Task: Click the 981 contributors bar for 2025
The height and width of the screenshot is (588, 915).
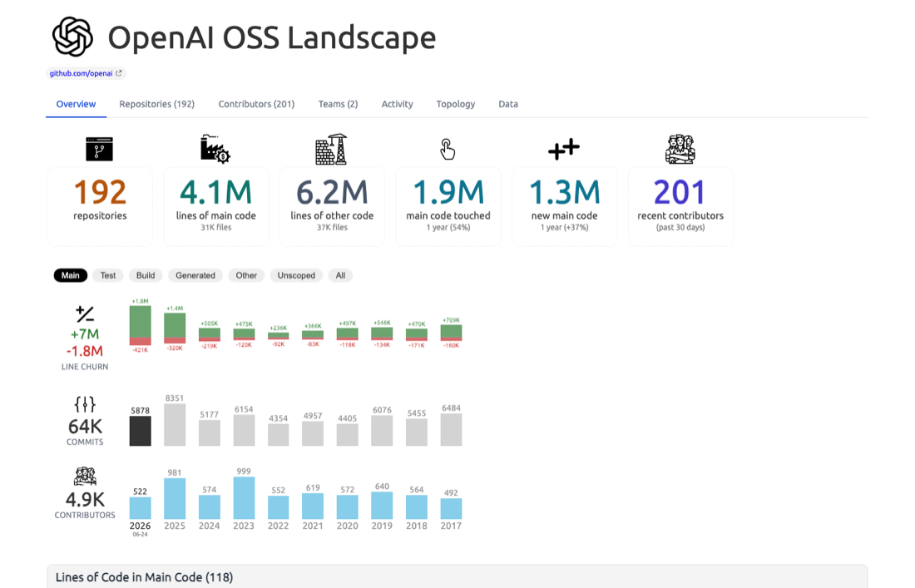Action: click(175, 499)
